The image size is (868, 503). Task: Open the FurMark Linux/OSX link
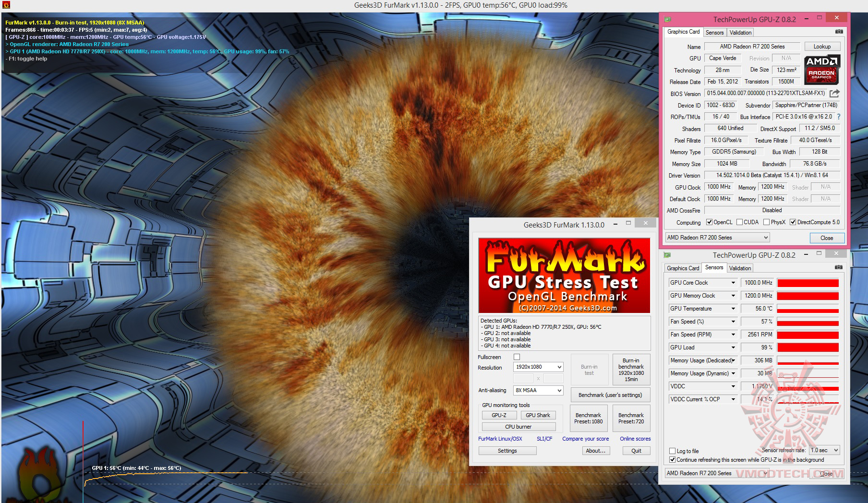click(500, 439)
